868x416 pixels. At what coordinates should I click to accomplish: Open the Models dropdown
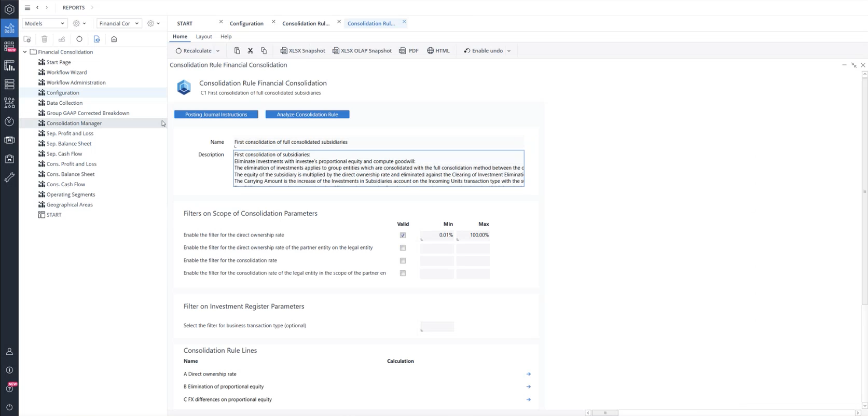pos(45,23)
